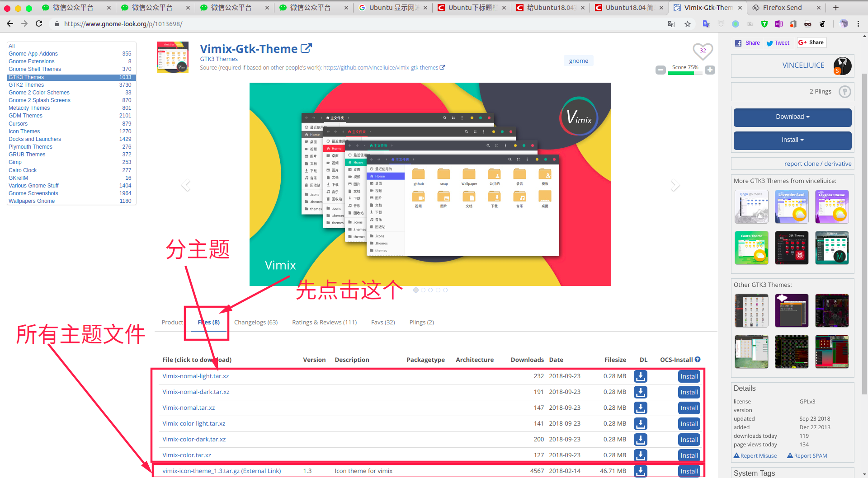
Task: Show next screenshot with right carousel arrow
Action: tap(675, 185)
